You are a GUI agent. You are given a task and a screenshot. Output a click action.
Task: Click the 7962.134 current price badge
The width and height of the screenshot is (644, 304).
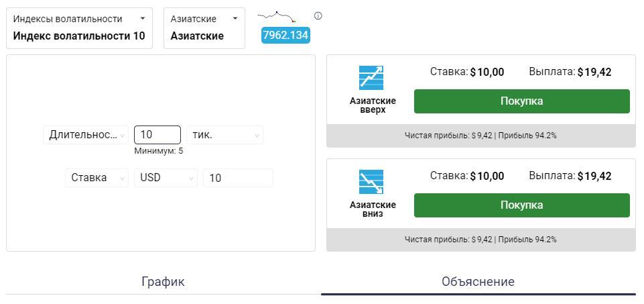click(x=285, y=35)
